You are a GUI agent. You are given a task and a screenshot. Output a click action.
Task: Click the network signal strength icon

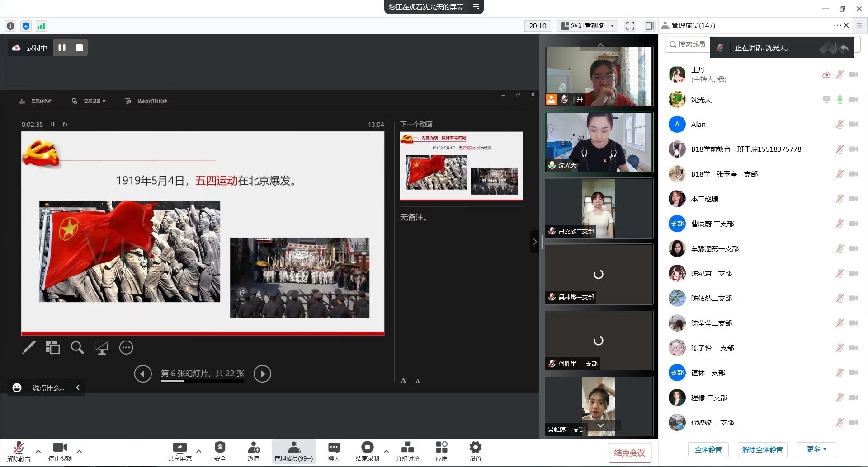[x=41, y=26]
